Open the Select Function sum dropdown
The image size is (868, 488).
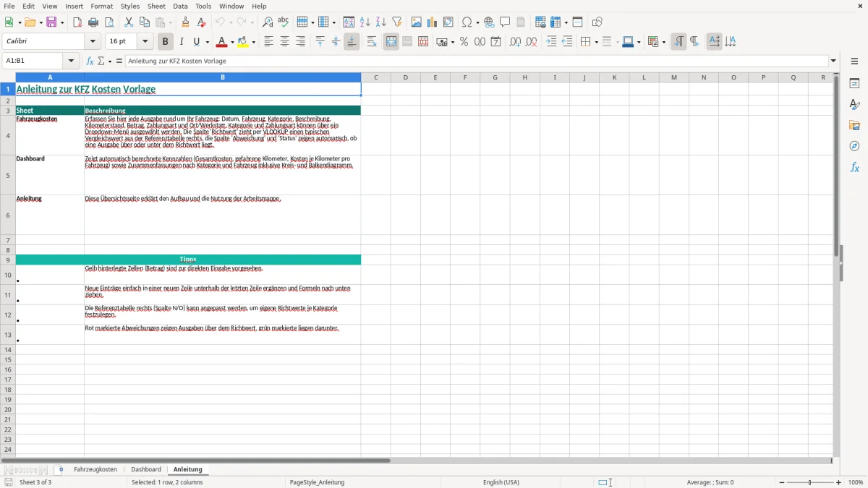tap(109, 61)
